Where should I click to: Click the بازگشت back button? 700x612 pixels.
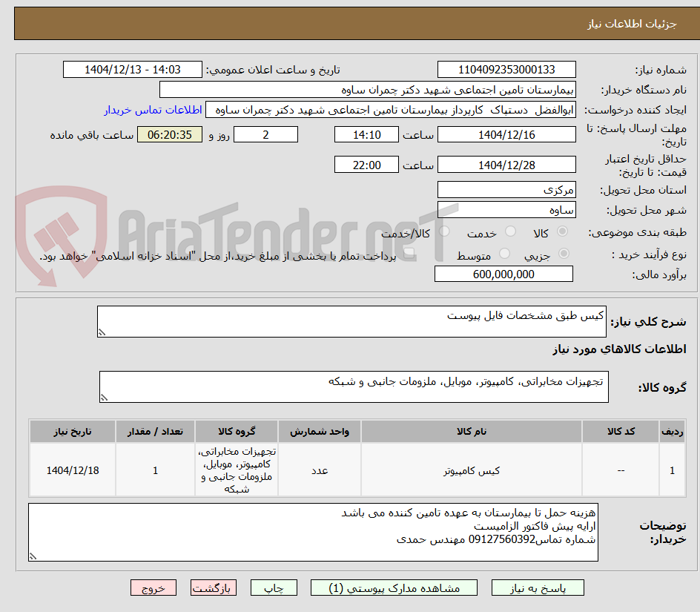(214, 588)
